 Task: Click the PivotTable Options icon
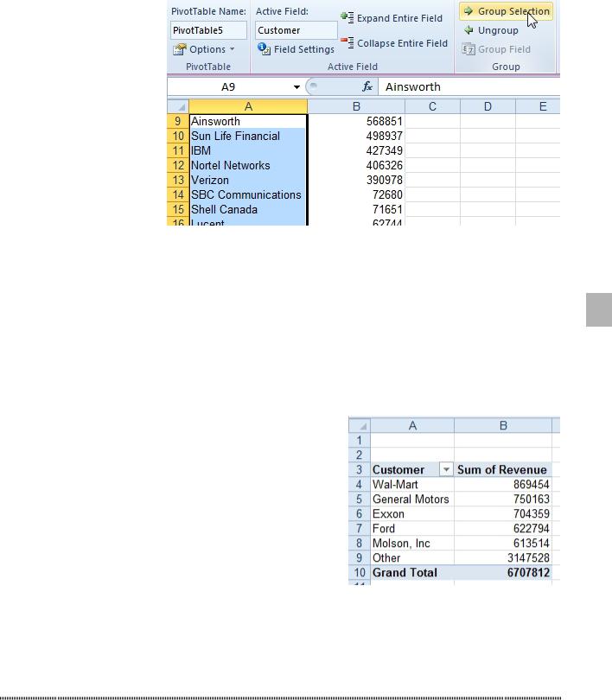pyautogui.click(x=180, y=49)
